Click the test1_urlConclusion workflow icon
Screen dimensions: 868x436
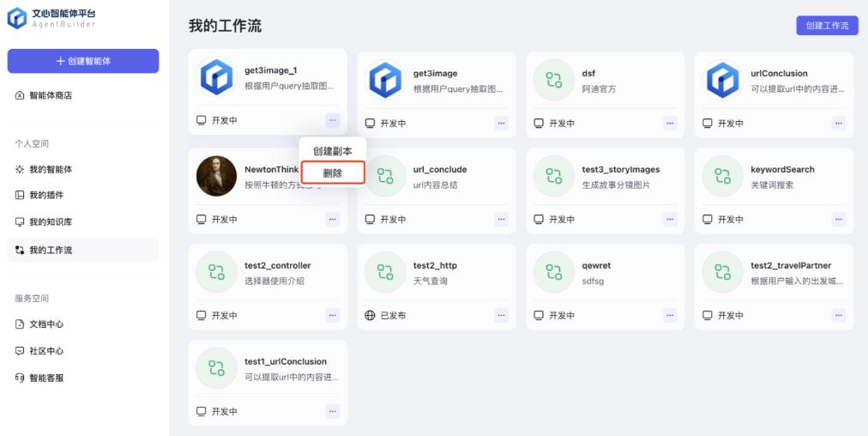[216, 368]
